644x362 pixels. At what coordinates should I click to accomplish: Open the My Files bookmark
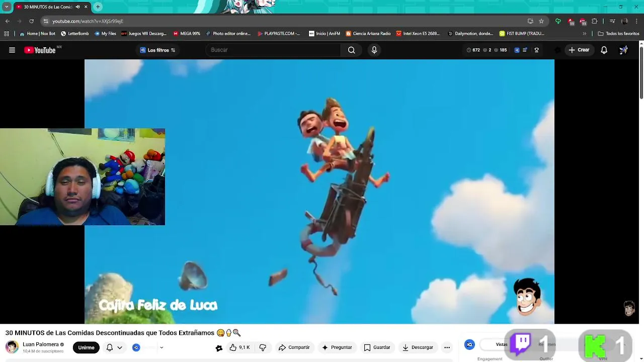pyautogui.click(x=105, y=34)
